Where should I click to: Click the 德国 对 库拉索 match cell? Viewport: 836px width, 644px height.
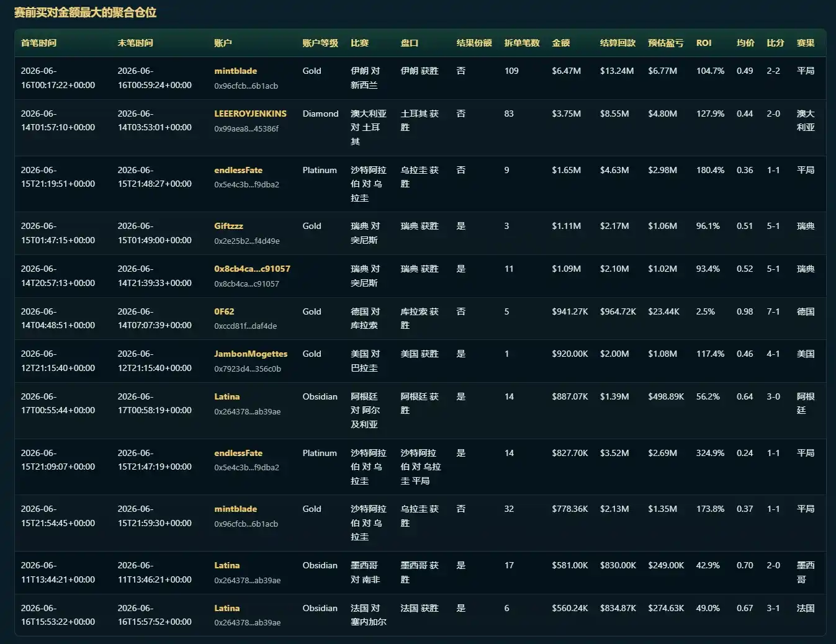point(365,318)
